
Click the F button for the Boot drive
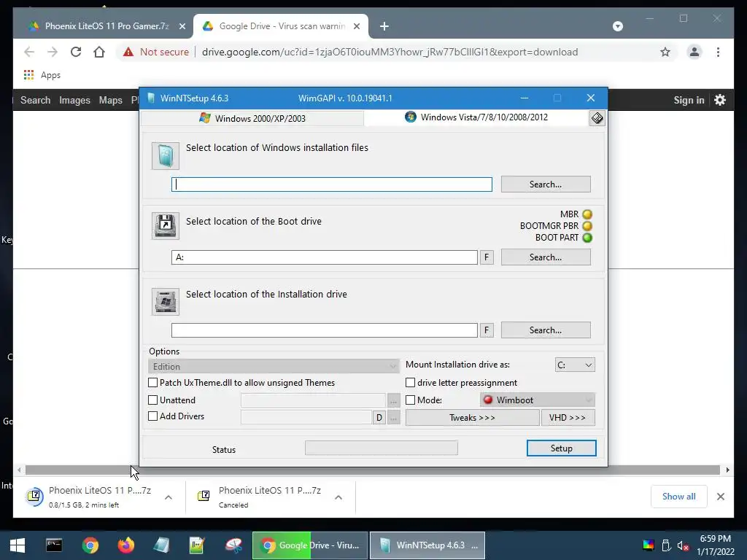[x=487, y=257]
